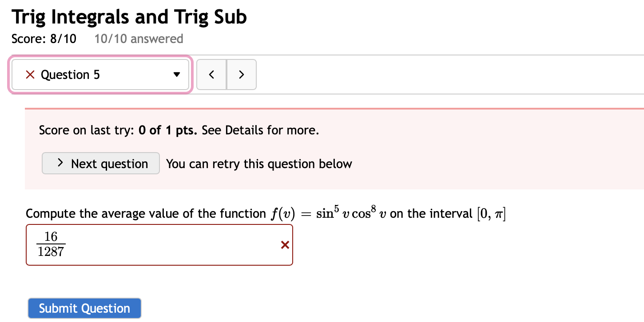Click the 10/10 answered status text
644x322 pixels.
coord(139,39)
